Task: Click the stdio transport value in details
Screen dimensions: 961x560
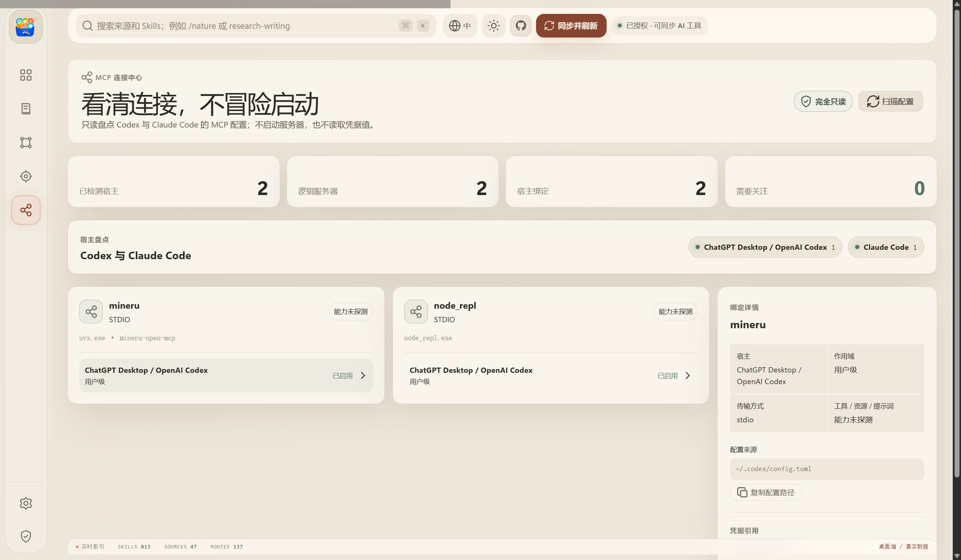Action: pos(745,419)
